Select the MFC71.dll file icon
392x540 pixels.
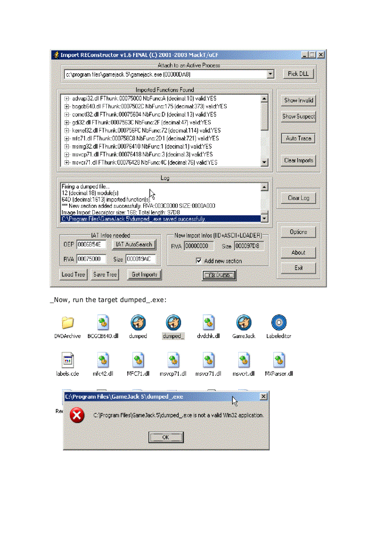click(x=138, y=361)
